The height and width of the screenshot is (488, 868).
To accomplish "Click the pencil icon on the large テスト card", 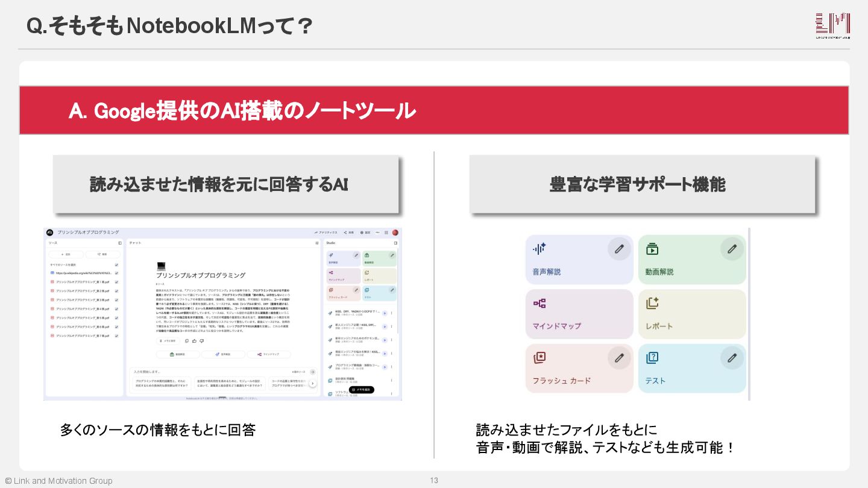I will [732, 358].
